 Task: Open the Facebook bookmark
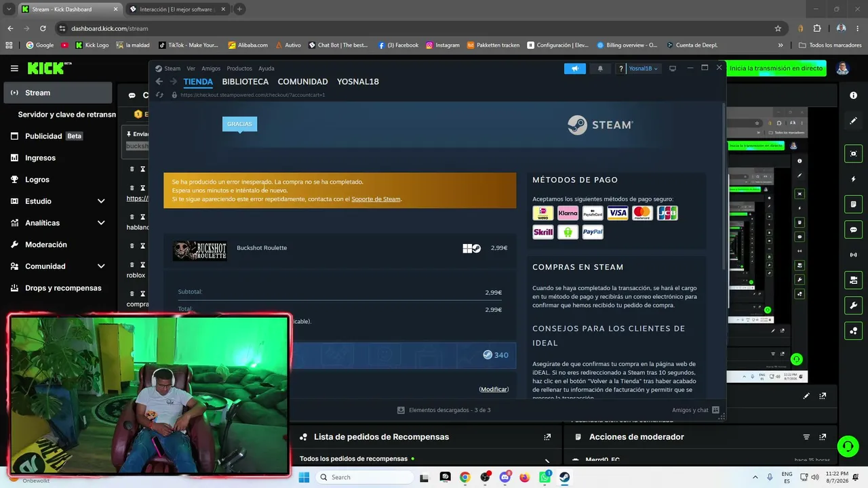[x=398, y=45]
